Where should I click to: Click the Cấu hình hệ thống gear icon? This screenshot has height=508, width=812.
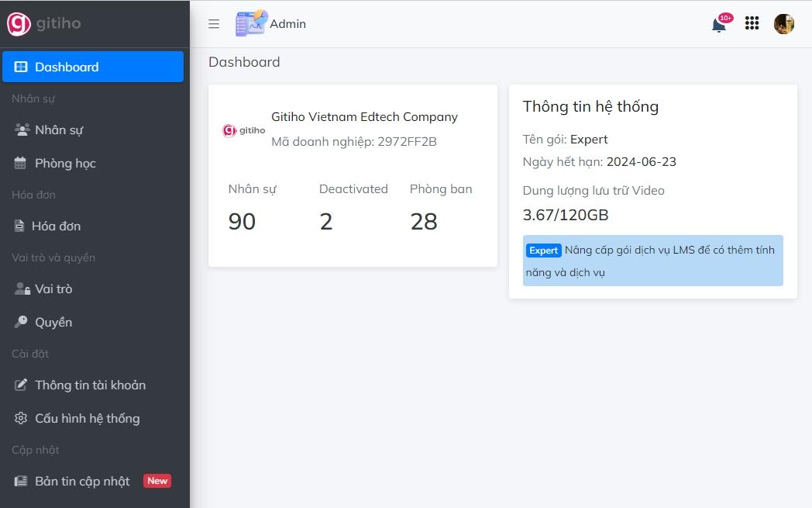(x=21, y=418)
